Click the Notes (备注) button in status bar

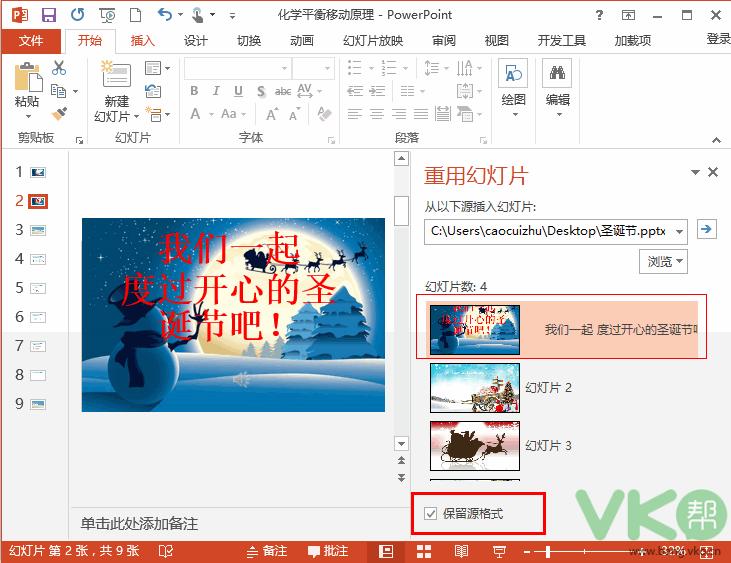[x=267, y=552]
